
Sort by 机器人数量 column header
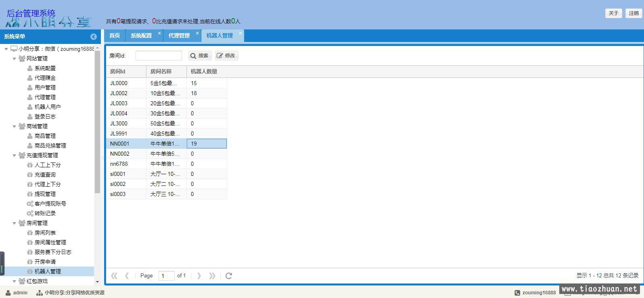207,71
